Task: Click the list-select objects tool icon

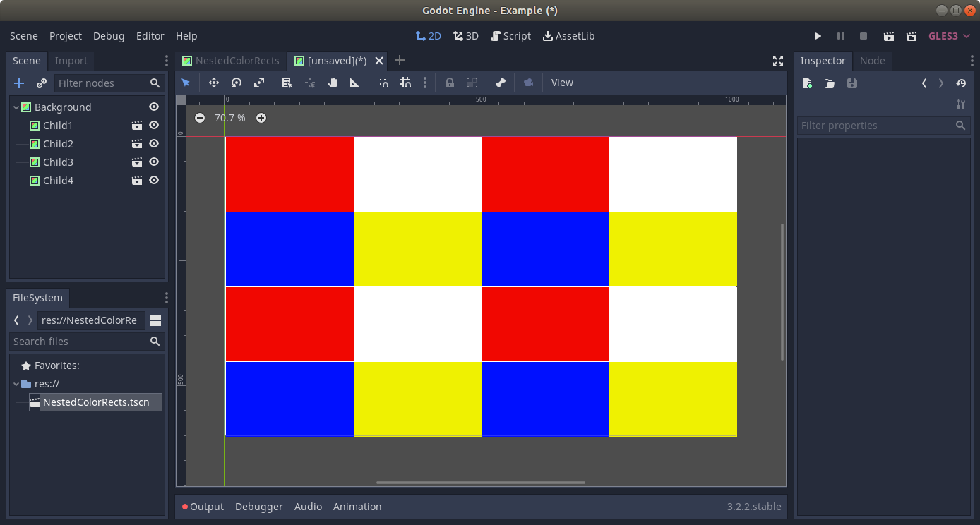Action: pyautogui.click(x=287, y=83)
